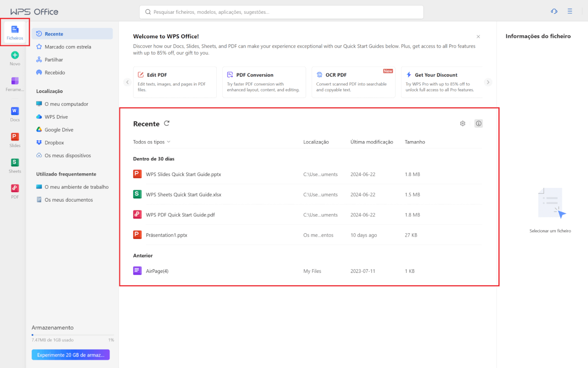Select WPS PDF Quick Start Guide.pdf file name
The width and height of the screenshot is (588, 368).
coord(181,215)
